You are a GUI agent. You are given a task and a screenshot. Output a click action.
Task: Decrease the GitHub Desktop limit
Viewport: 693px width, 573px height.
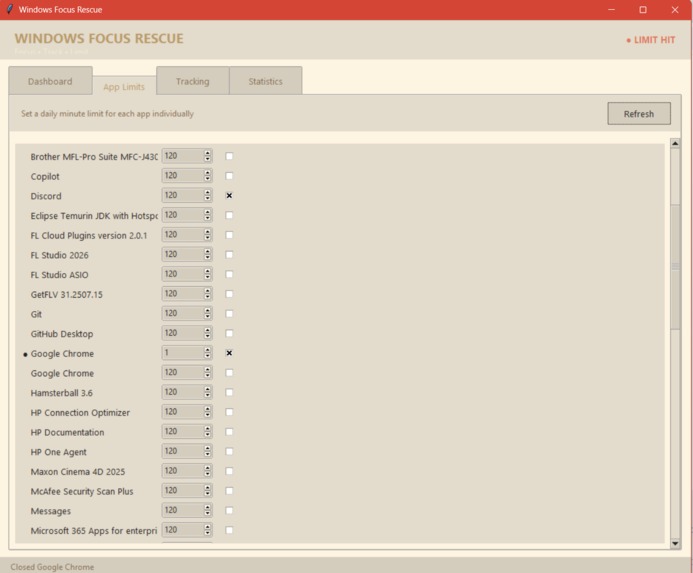pos(207,336)
